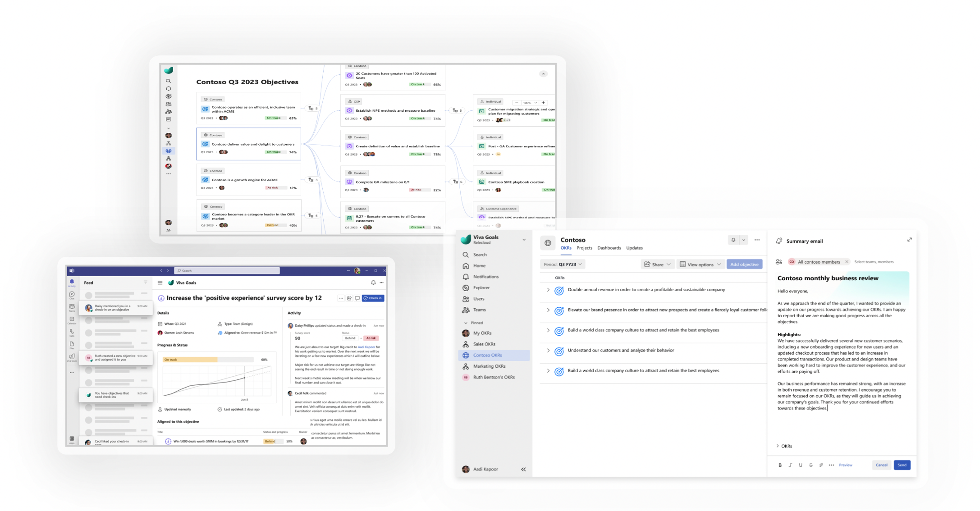Remove the 'All contoso members' recipient chip
980x511 pixels.
(847, 262)
